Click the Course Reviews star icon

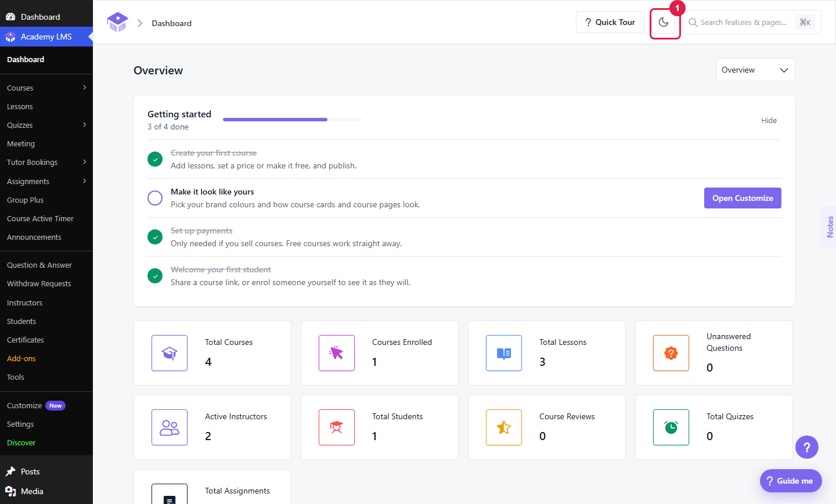tap(504, 427)
